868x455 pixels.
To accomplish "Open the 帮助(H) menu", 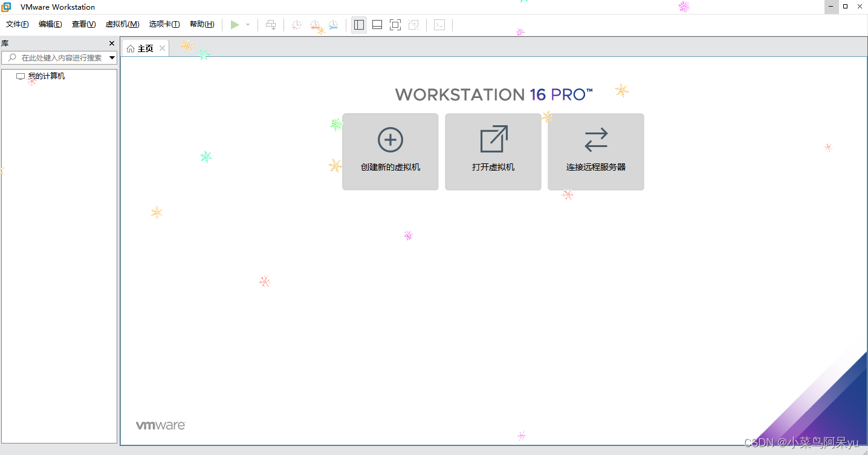I will [x=202, y=24].
